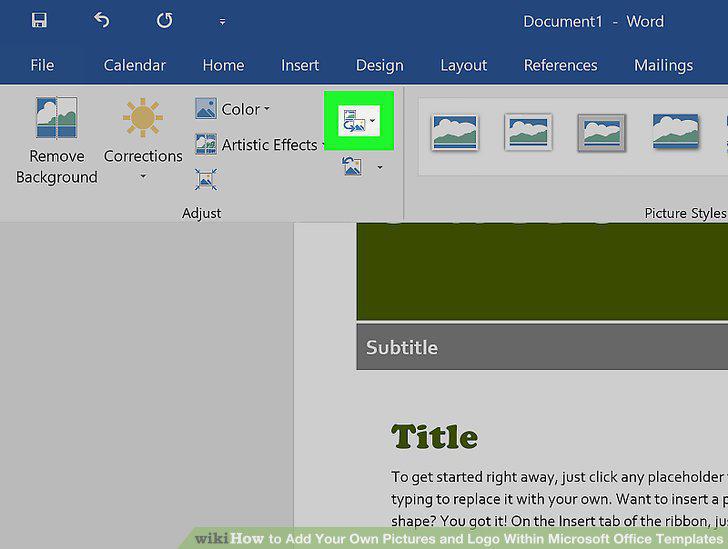Open the Mailings tab
The height and width of the screenshot is (549, 728).
663,65
